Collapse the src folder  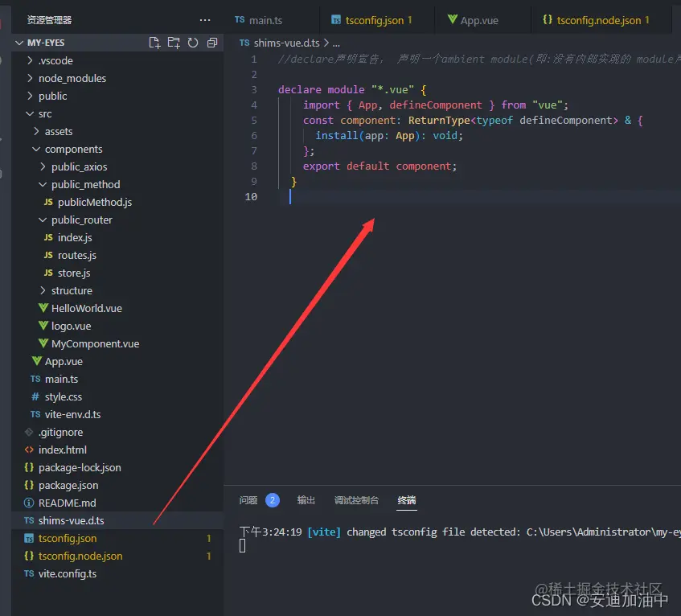pos(30,113)
